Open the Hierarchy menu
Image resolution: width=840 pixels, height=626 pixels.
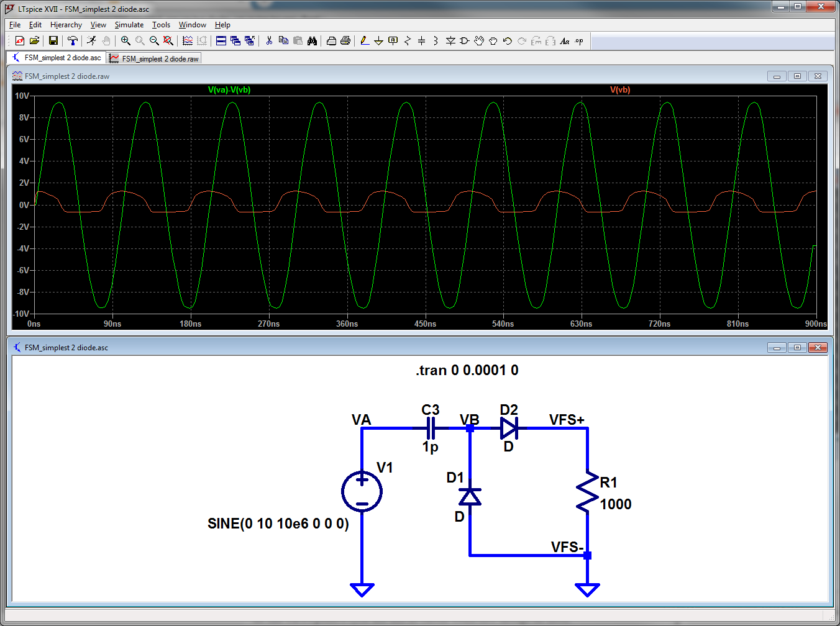pyautogui.click(x=66, y=25)
